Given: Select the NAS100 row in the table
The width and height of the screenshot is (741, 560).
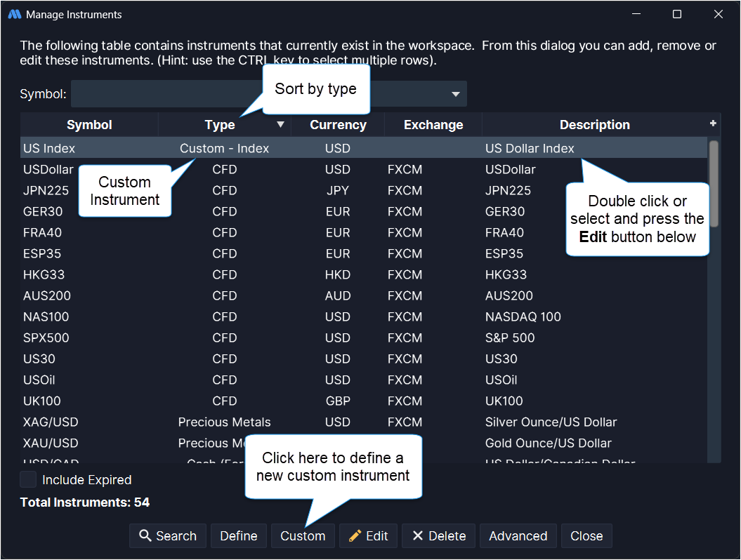Looking at the screenshot, I should pyautogui.click(x=46, y=316).
